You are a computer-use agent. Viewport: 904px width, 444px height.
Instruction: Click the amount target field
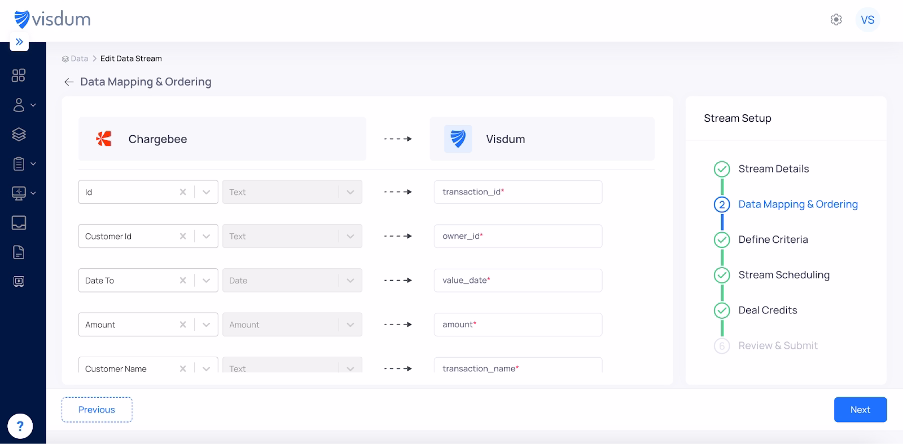coord(518,325)
